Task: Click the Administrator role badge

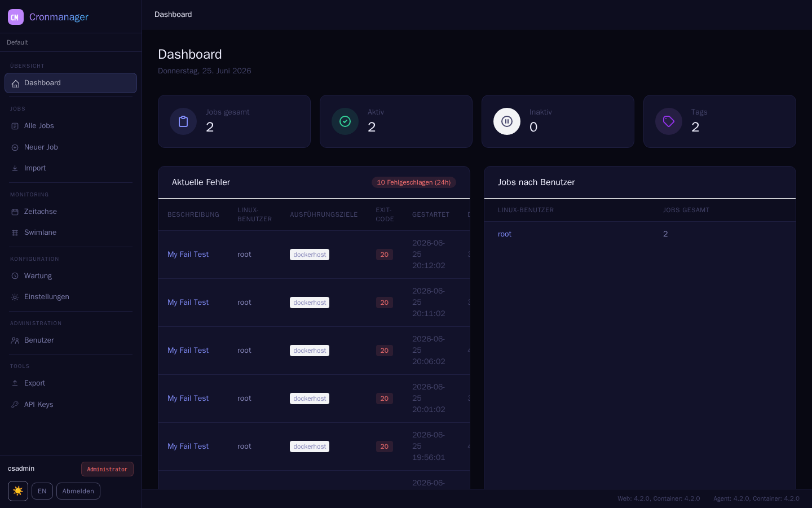Action: point(107,469)
